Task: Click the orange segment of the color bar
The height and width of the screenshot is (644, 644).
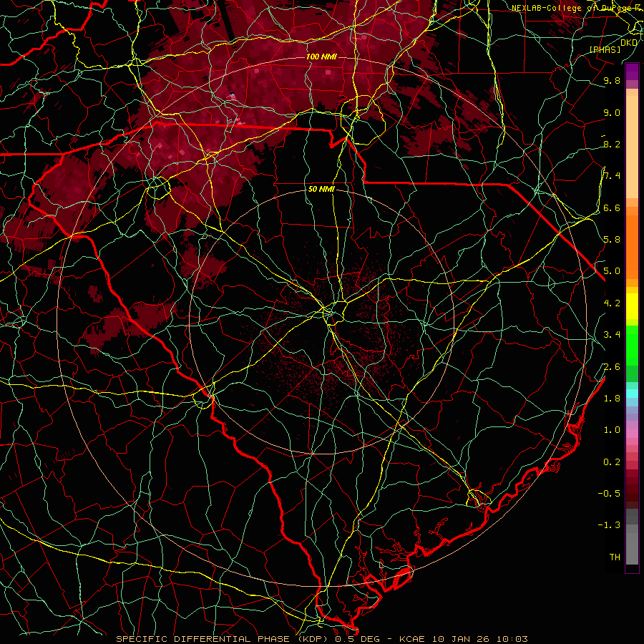Action: click(632, 246)
